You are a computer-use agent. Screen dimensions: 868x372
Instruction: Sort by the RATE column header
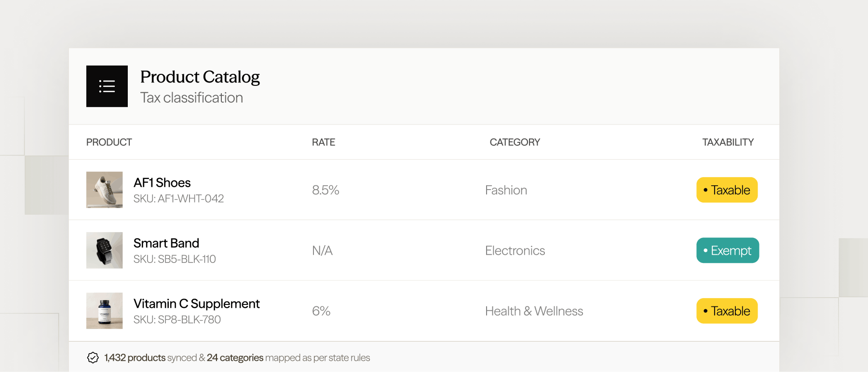pyautogui.click(x=324, y=142)
